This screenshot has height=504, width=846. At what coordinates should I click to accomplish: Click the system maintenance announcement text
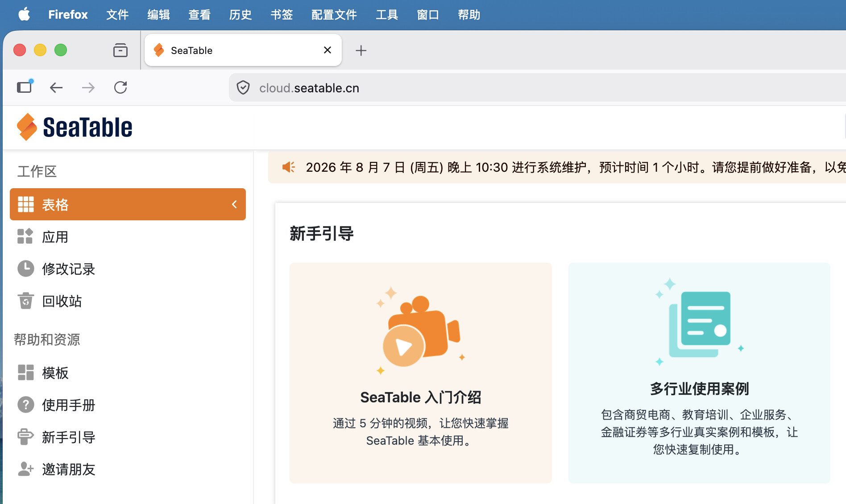click(x=576, y=167)
